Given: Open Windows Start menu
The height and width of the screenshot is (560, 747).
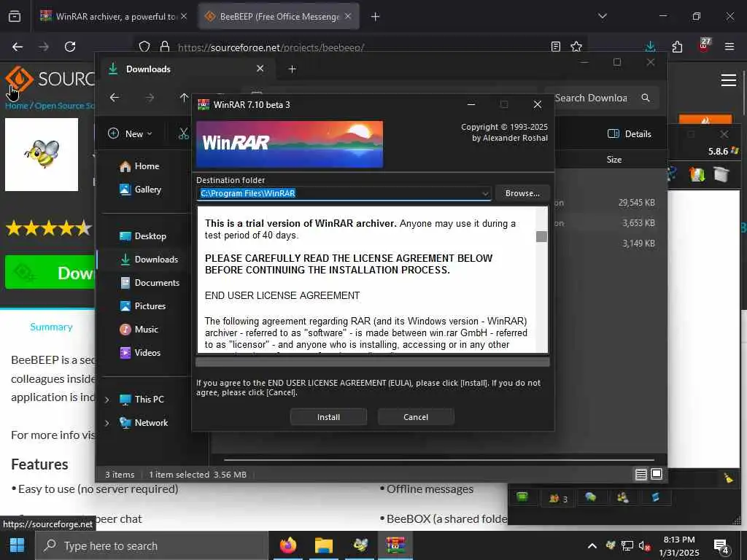Looking at the screenshot, I should (x=18, y=545).
